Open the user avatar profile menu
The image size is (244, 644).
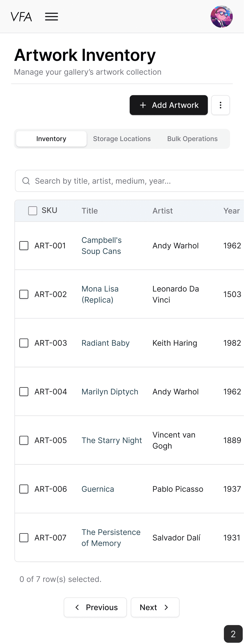point(221,17)
